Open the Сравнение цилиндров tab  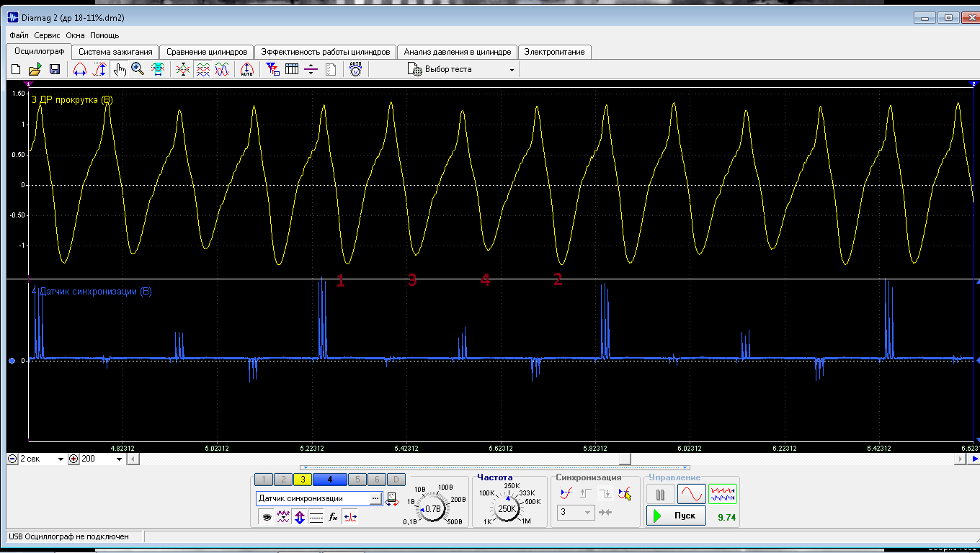206,52
